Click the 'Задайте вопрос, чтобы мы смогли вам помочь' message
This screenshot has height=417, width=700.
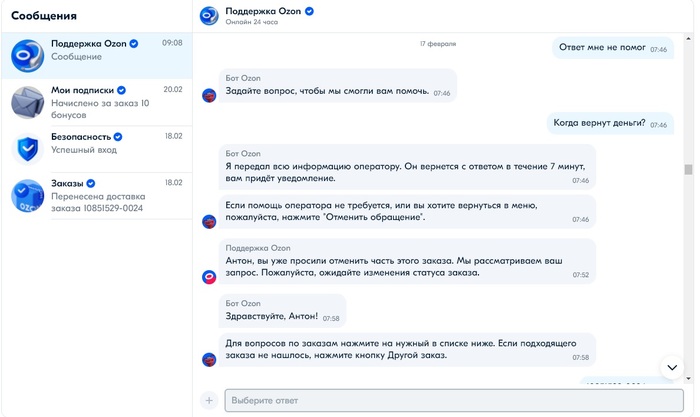(338, 85)
